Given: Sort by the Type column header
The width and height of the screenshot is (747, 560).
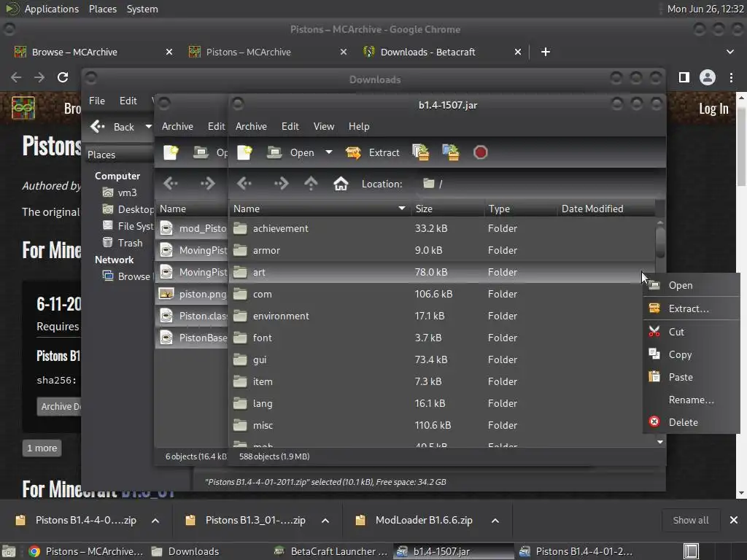Looking at the screenshot, I should (520, 209).
